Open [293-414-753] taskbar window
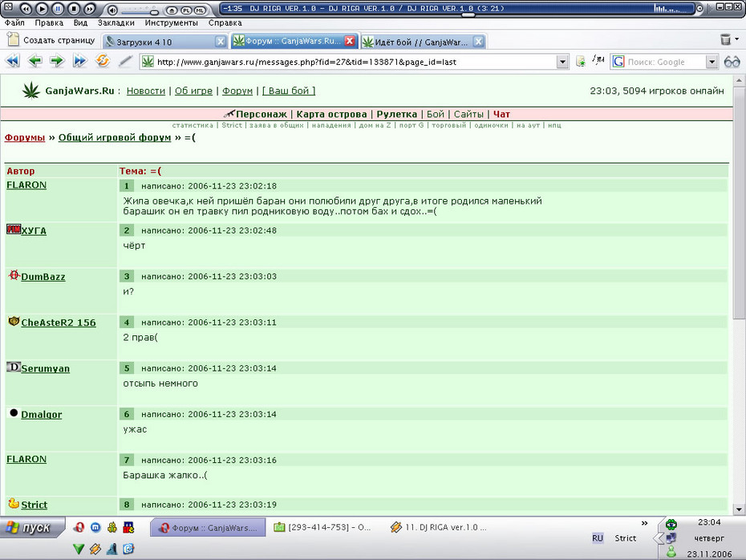The image size is (746, 560). click(322, 527)
